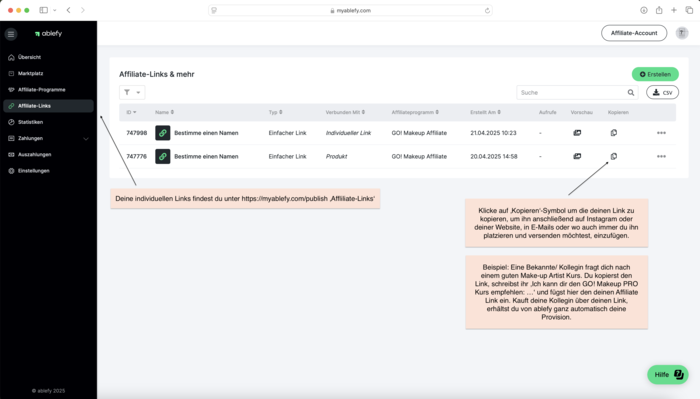
Task: Sort table by ID column
Action: click(x=131, y=112)
